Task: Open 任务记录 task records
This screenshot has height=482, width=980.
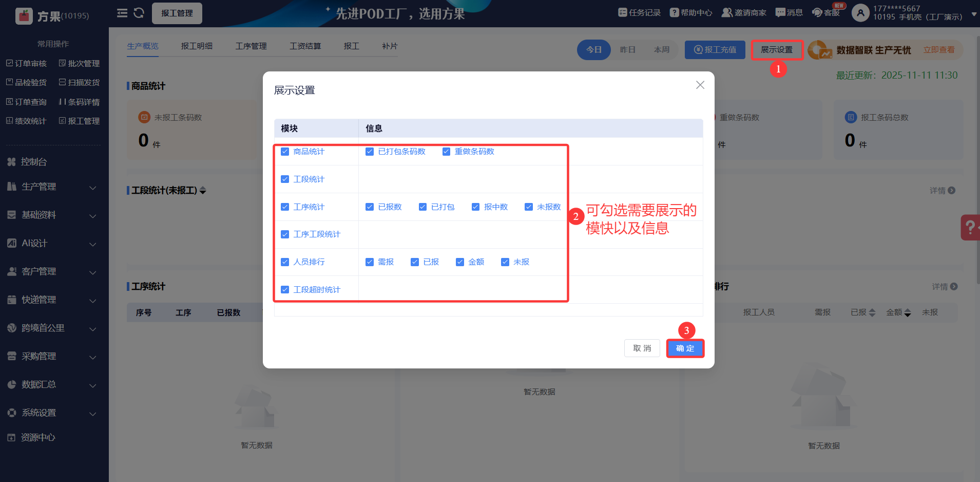Action: (x=639, y=13)
